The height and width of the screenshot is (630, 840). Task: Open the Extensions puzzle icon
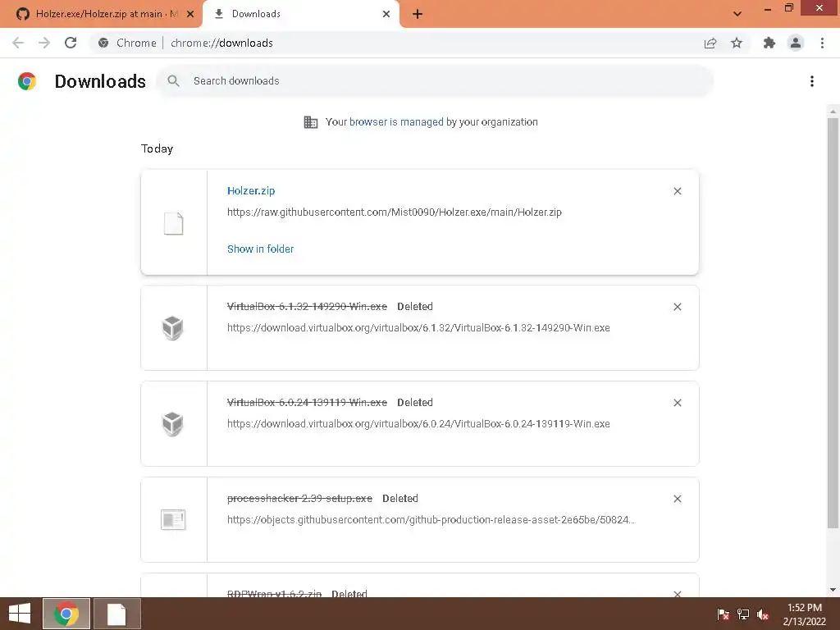[x=769, y=43]
